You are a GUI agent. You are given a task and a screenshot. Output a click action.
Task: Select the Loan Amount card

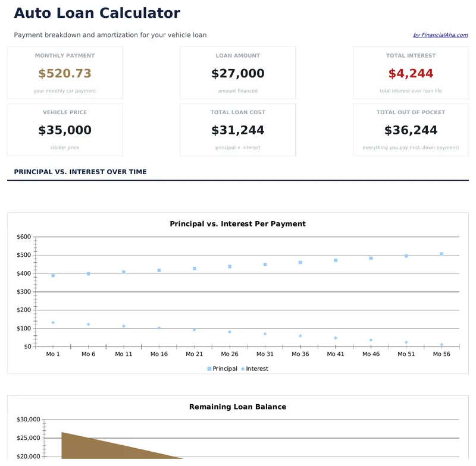(238, 73)
